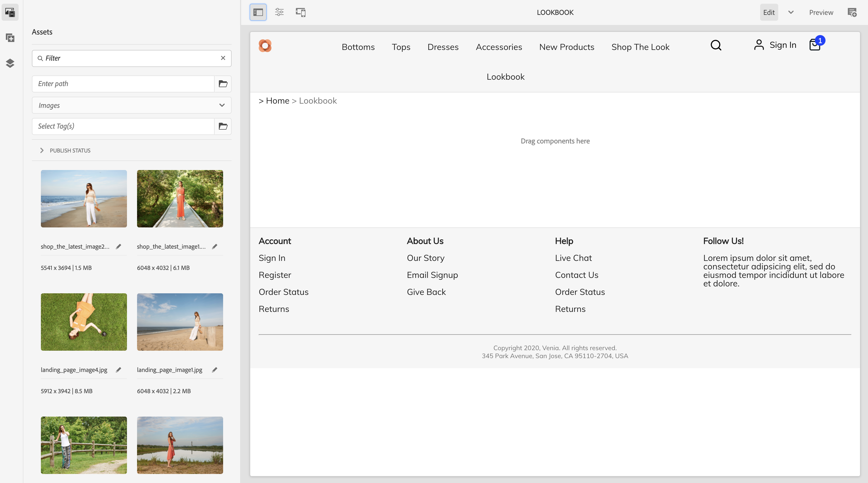Open the Dresses navigation item
This screenshot has width=868, height=483.
[x=443, y=47]
